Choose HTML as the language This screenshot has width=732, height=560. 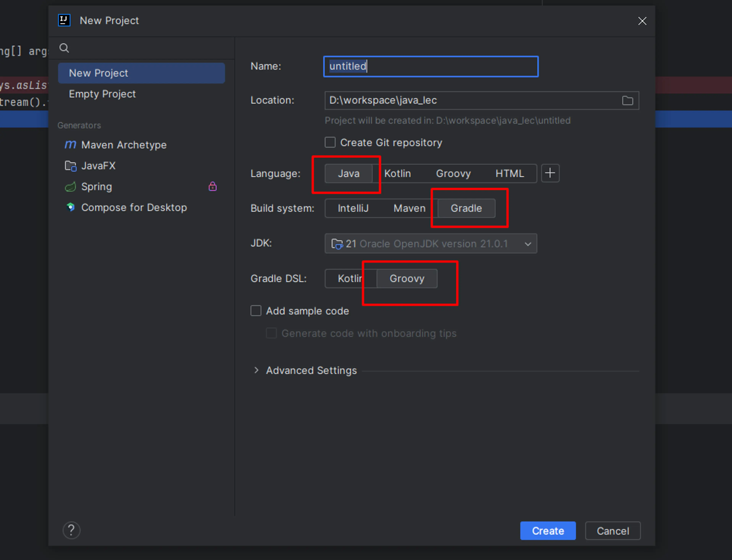click(x=510, y=173)
